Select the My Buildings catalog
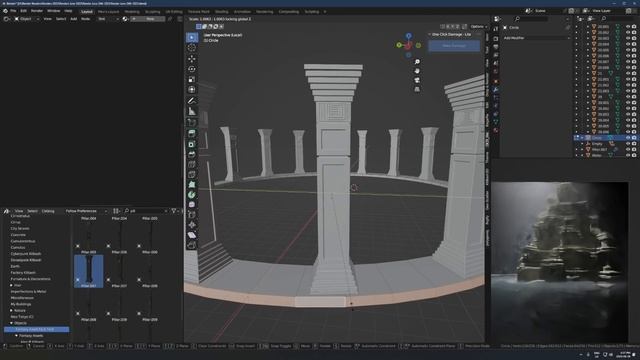This screenshot has height=360, width=640. tap(21, 304)
